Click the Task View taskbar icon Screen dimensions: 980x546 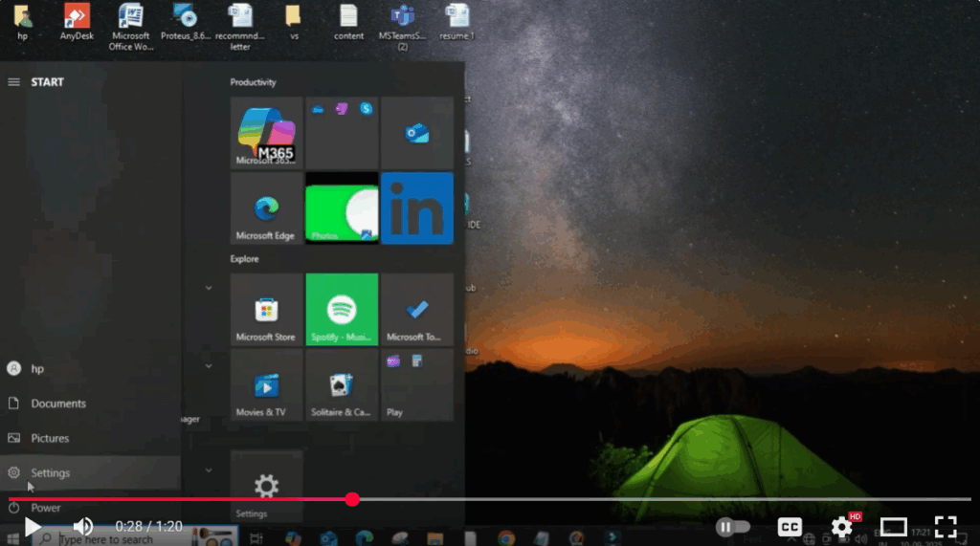click(256, 538)
